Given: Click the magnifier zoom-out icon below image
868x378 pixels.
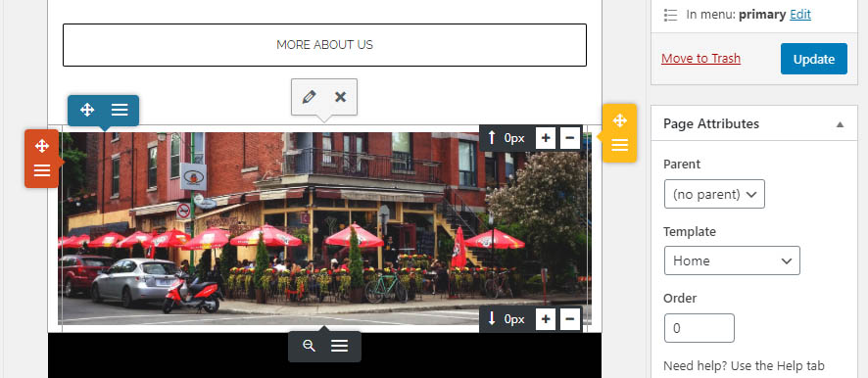Looking at the screenshot, I should point(309,346).
